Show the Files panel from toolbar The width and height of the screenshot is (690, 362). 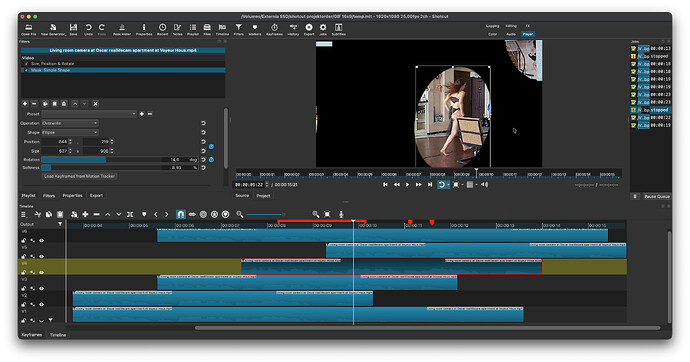click(x=207, y=29)
